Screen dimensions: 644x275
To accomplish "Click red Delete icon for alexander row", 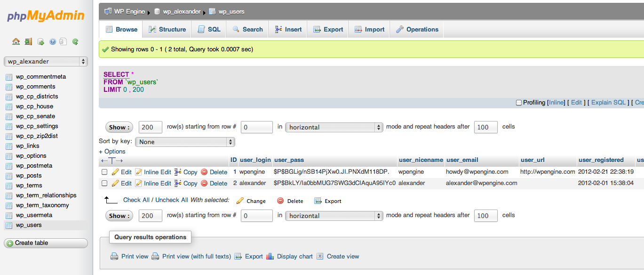I will click(x=204, y=183).
